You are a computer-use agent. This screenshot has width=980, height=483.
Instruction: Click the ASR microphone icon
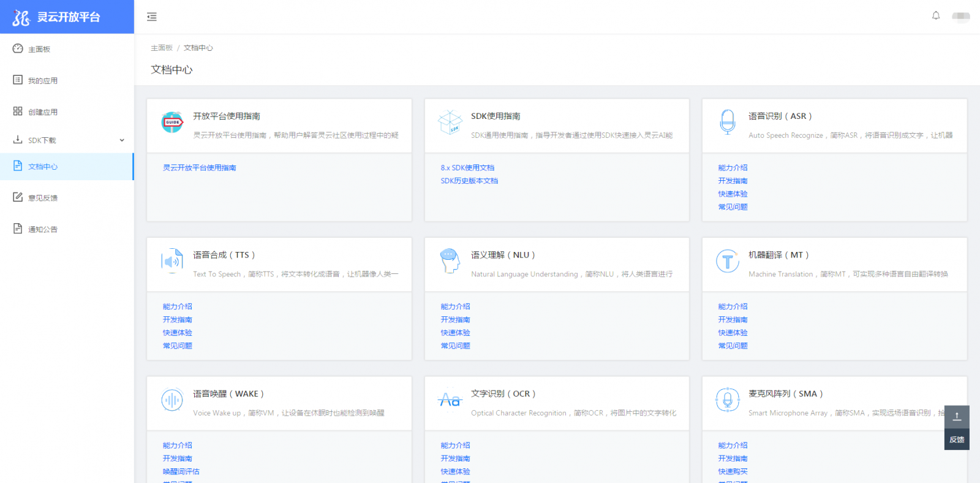coord(727,122)
